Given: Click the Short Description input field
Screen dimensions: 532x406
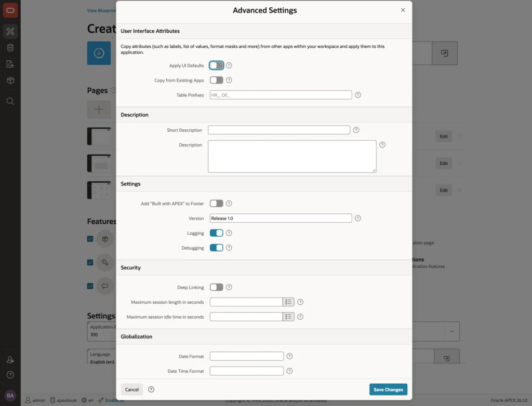Looking at the screenshot, I should (279, 130).
